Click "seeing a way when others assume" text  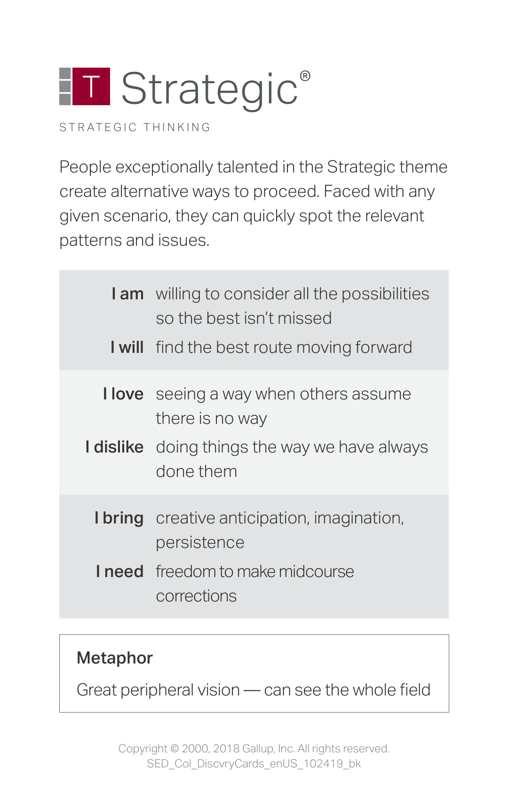point(284,394)
